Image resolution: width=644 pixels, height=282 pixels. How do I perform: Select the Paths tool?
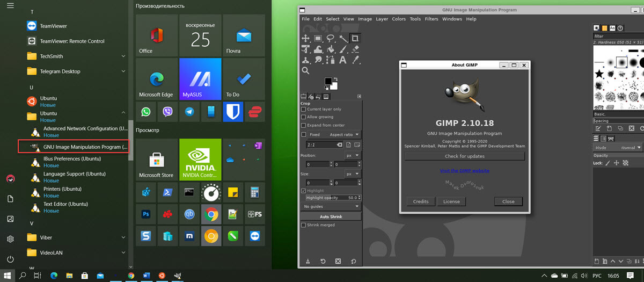pyautogui.click(x=330, y=60)
